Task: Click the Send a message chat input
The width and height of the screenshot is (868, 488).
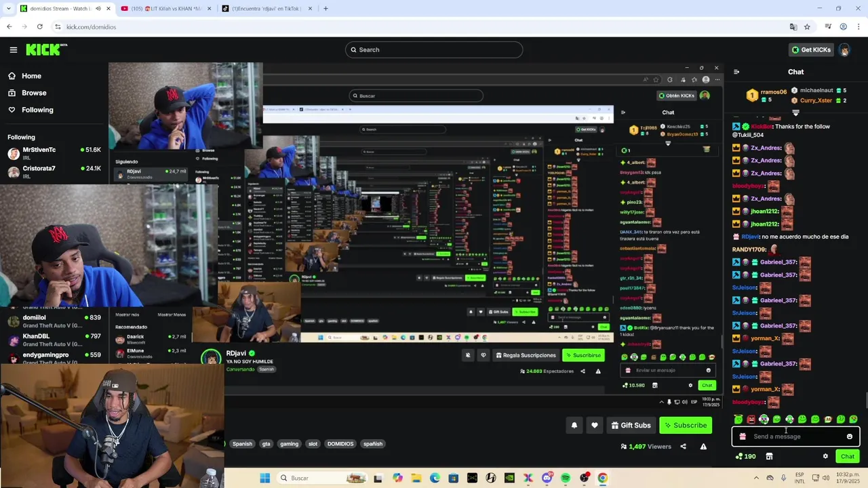Action: (x=795, y=436)
